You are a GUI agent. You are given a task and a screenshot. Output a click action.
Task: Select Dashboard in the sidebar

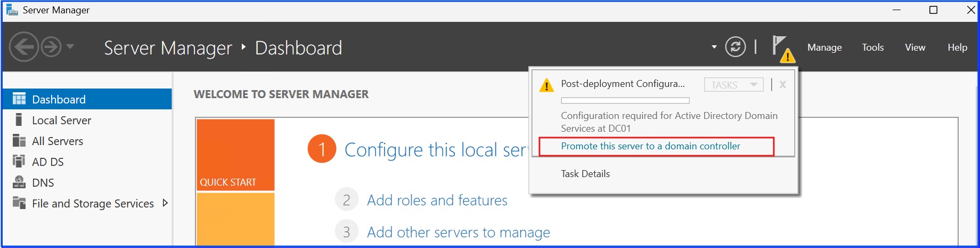pos(87,99)
